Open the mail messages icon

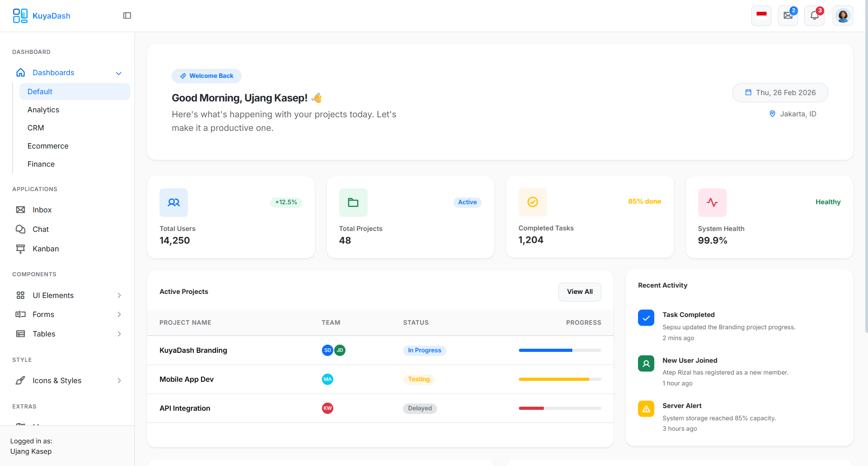(788, 16)
